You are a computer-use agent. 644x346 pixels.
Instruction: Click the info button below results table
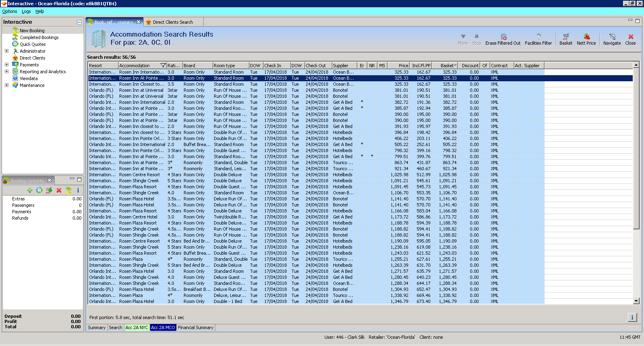632,317
